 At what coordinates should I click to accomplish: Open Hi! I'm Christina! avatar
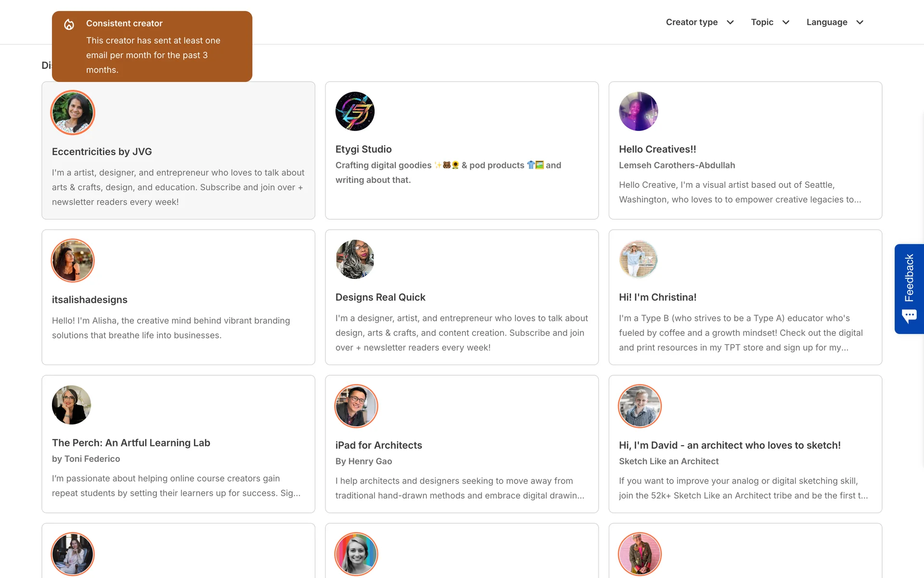(x=638, y=259)
